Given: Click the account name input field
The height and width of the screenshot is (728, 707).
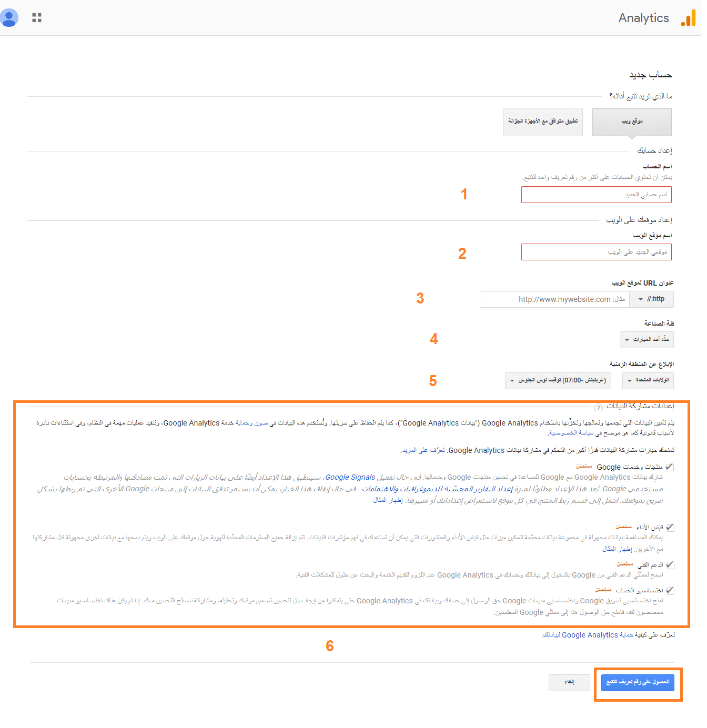Looking at the screenshot, I should pos(597,195).
